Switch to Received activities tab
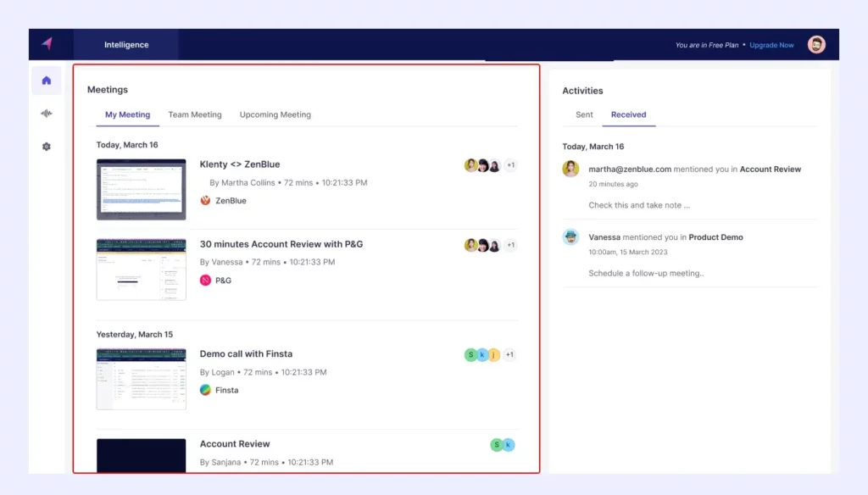The width and height of the screenshot is (868, 495). pos(628,114)
